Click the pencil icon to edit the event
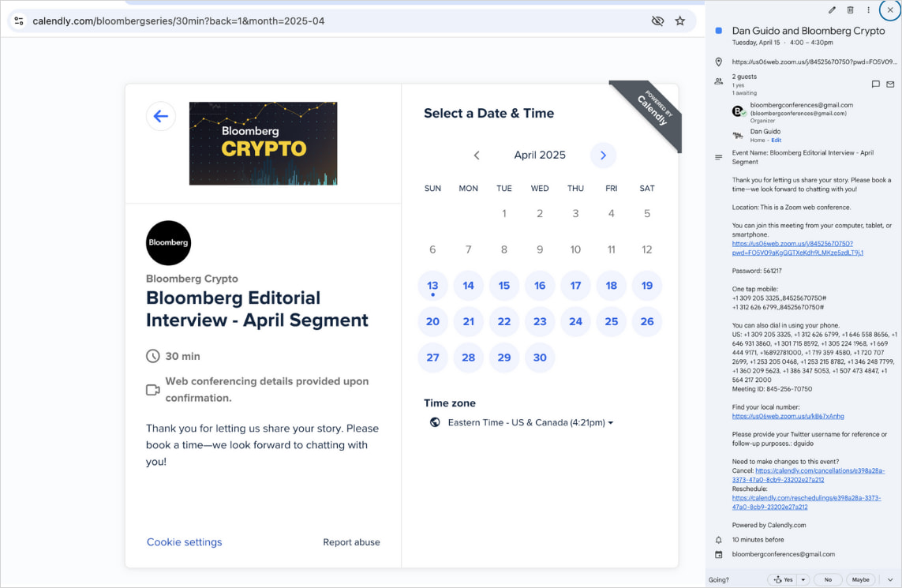Screen dimensions: 902x588 pyautogui.click(x=832, y=9)
